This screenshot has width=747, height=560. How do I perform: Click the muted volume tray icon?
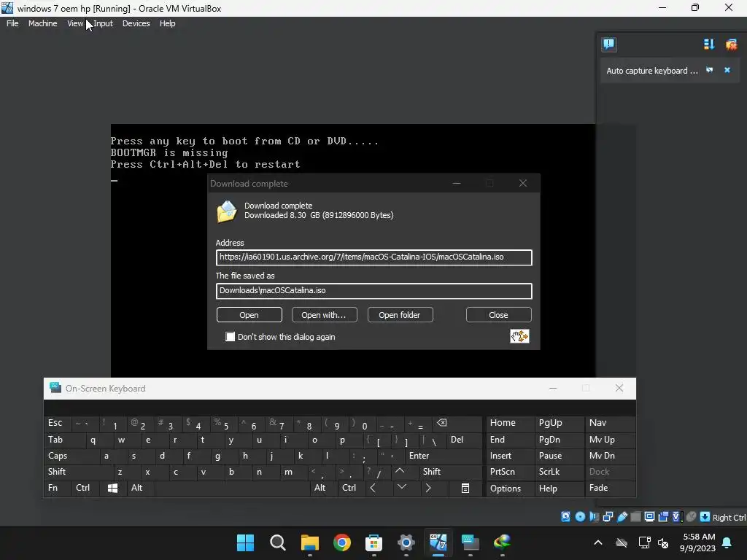coord(662,542)
